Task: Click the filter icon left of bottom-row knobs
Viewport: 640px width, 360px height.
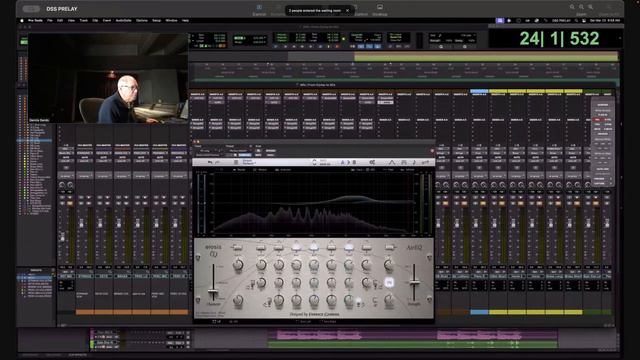Action: pos(268,303)
